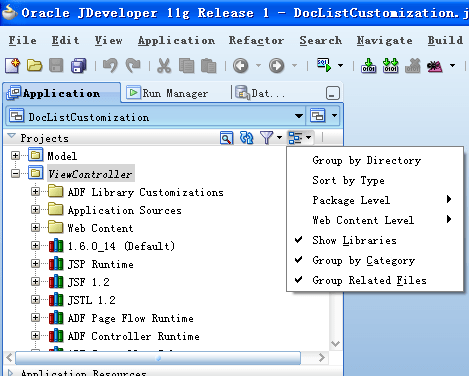Open the DocListCustomization application dropdown
Image resolution: width=469 pixels, height=376 pixels.
tap(299, 116)
